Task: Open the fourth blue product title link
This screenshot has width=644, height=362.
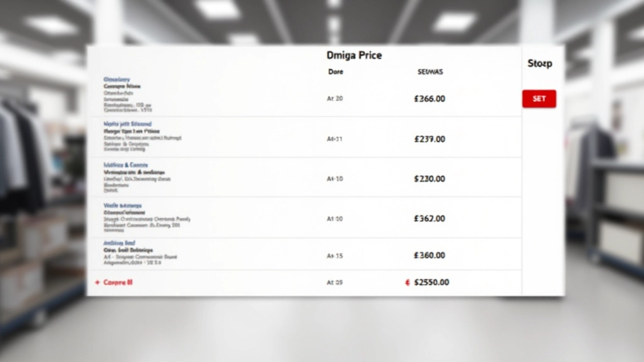Action: pos(122,206)
